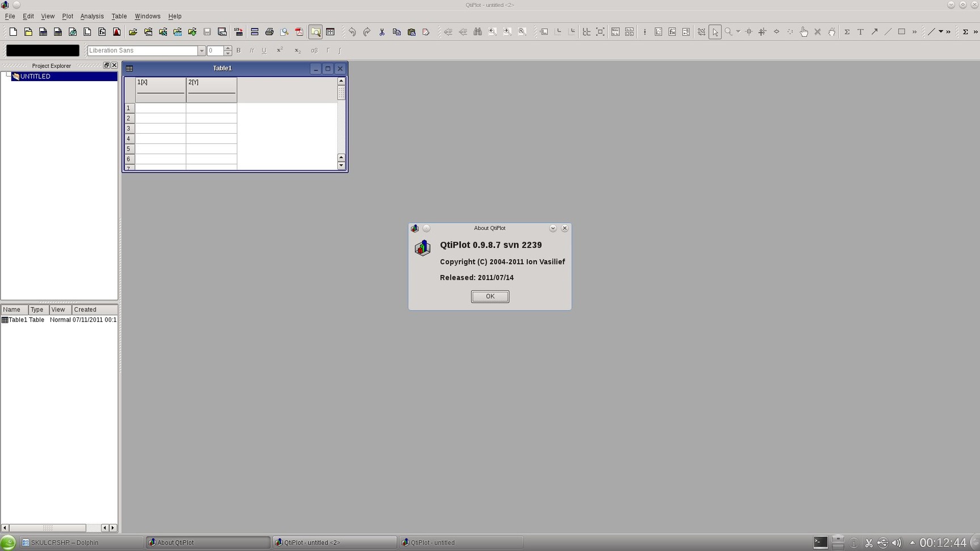Toggle the Move Data Points hand tool
The width and height of the screenshot is (980, 551).
pyautogui.click(x=804, y=32)
